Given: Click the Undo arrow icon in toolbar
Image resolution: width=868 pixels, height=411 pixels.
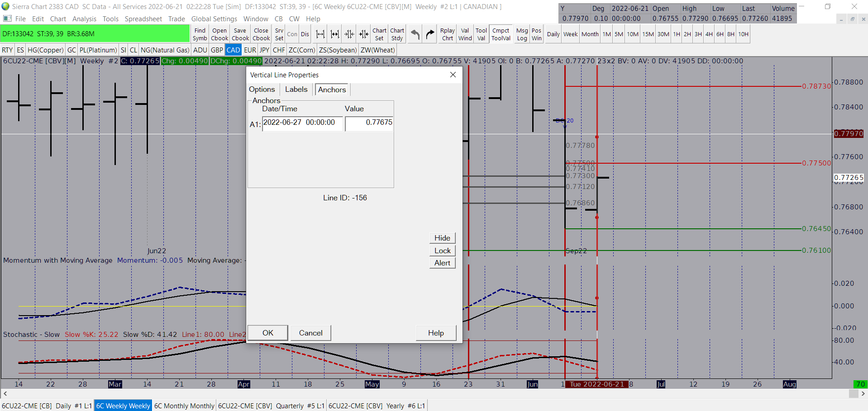Looking at the screenshot, I should tap(415, 34).
